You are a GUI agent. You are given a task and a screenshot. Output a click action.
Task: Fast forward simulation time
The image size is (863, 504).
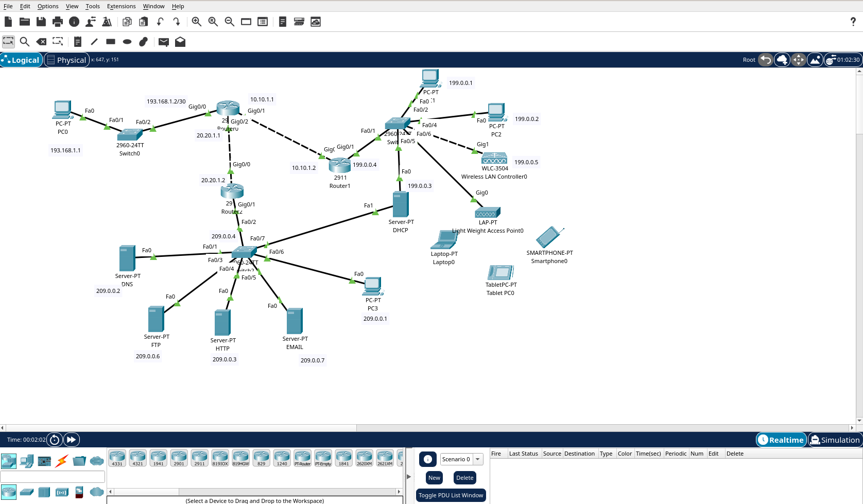(72, 440)
